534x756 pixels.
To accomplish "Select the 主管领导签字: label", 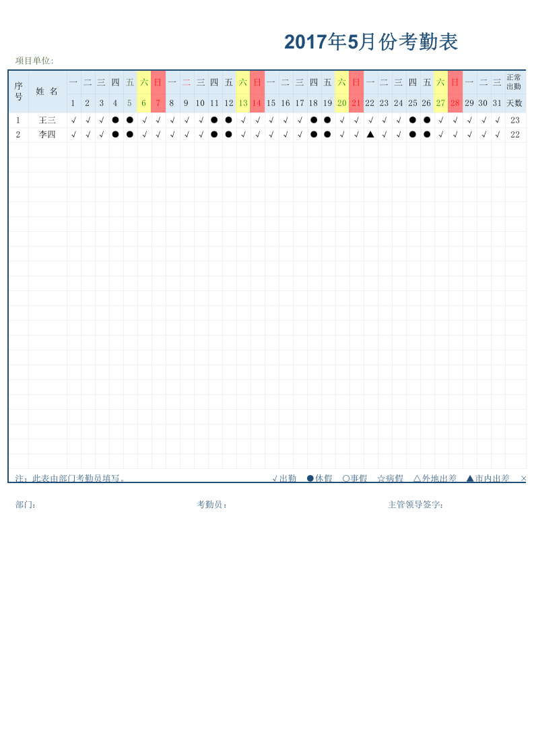I will 416,505.
